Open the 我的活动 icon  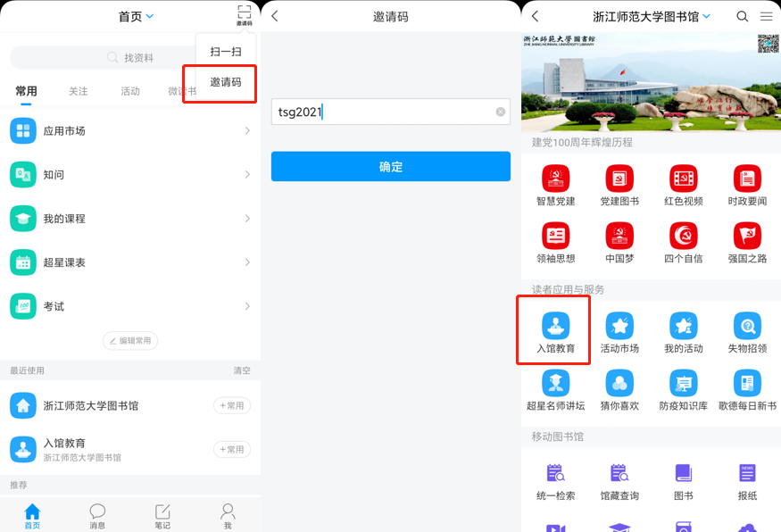coord(684,325)
